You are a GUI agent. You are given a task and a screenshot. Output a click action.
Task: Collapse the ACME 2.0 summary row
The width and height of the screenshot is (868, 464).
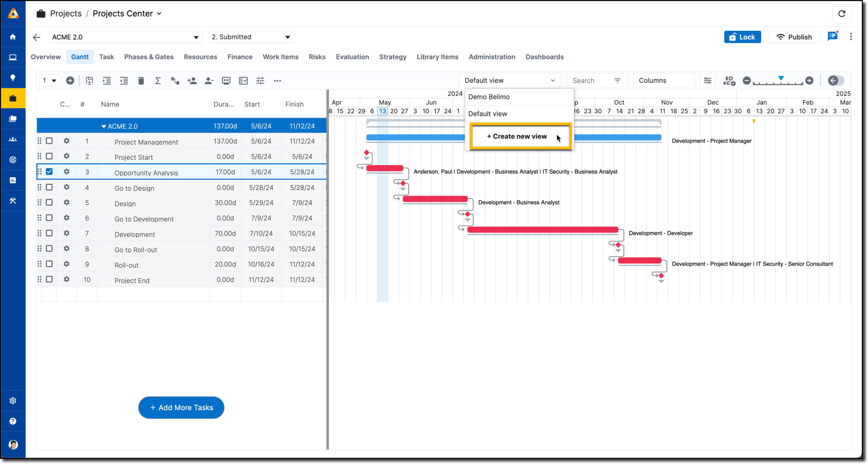pyautogui.click(x=104, y=126)
